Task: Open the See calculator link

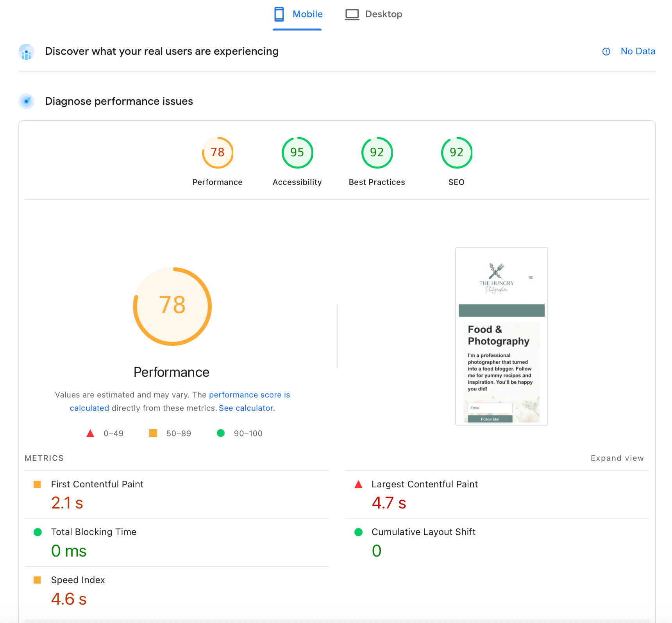Action: (247, 408)
